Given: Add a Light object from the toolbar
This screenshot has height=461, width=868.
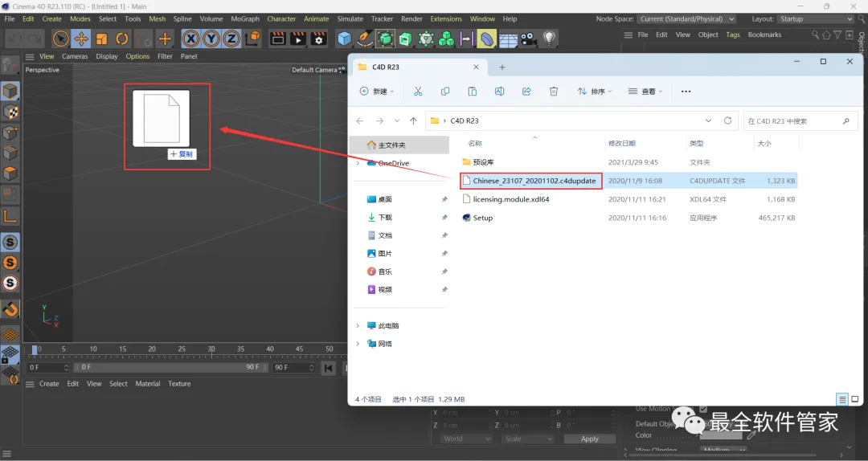Looking at the screenshot, I should click(x=550, y=39).
